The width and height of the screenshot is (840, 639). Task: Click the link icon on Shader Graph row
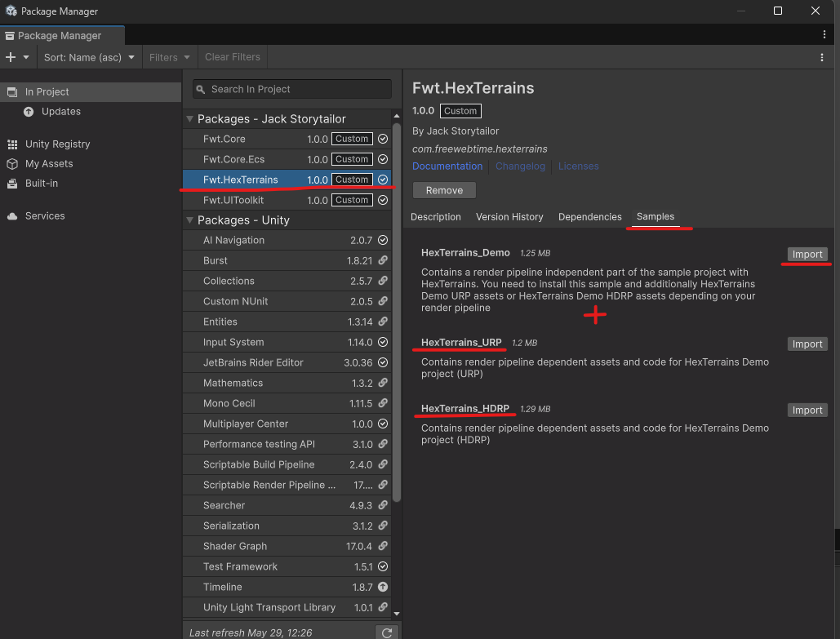(383, 546)
